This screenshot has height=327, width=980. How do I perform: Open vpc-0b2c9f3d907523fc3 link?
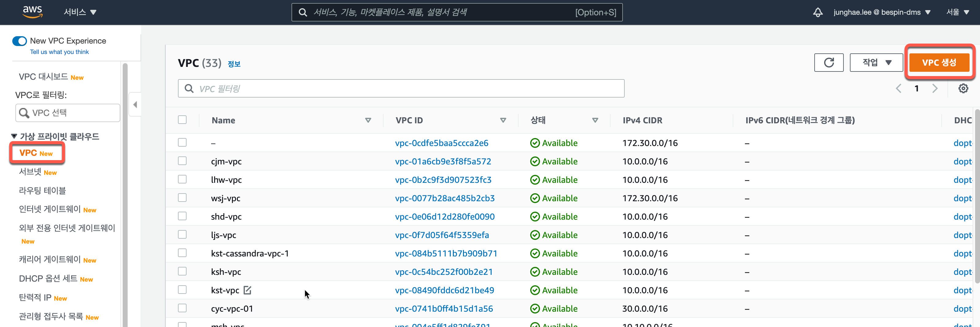[x=443, y=180]
